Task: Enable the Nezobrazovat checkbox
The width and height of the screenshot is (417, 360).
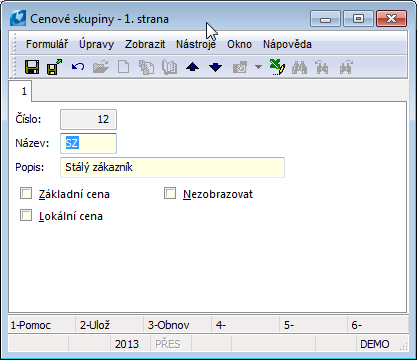Action: click(170, 193)
